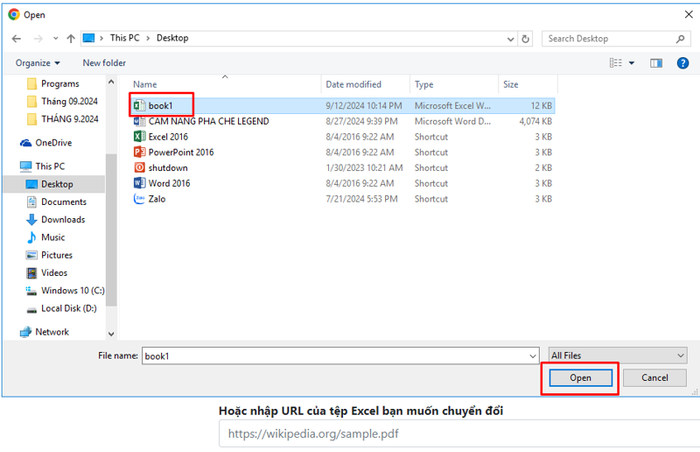Screen dimensions: 700x452
Task: Click the This PC breadcrumb
Action: click(125, 38)
